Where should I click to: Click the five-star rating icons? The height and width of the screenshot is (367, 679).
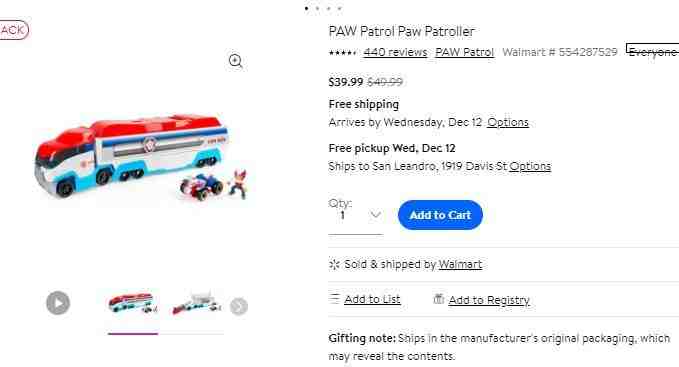click(x=342, y=53)
